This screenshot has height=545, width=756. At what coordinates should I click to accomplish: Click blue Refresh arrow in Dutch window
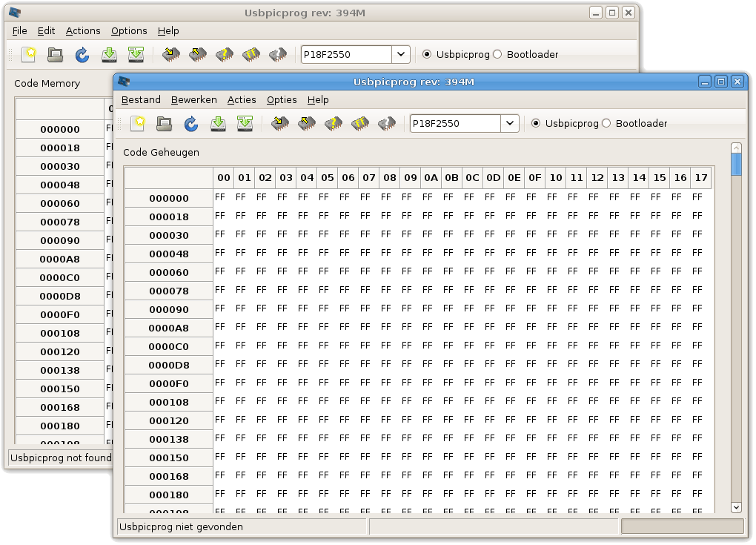click(191, 124)
